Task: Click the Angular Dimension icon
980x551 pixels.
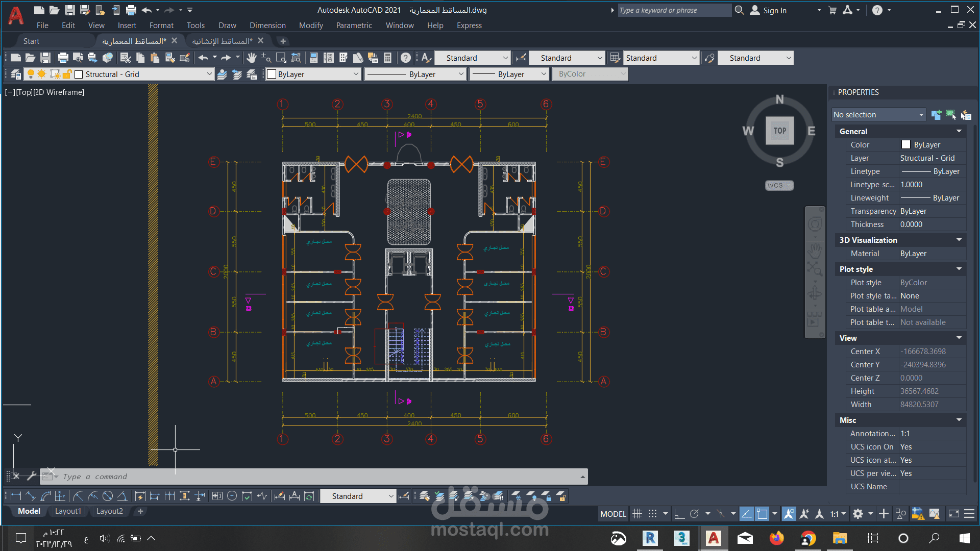Action: (x=122, y=496)
